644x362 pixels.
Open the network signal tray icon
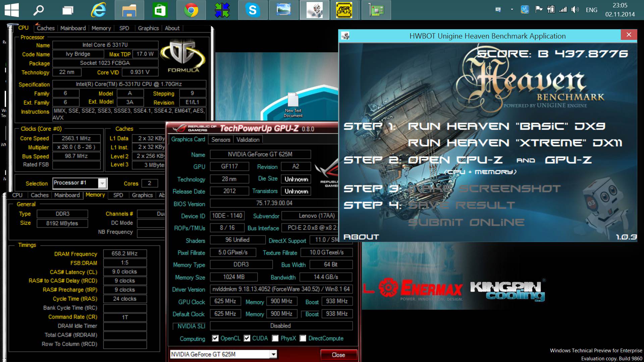pyautogui.click(x=563, y=9)
